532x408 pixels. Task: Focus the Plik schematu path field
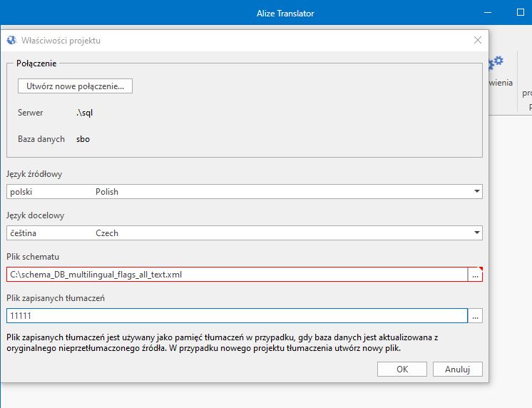[237, 275]
